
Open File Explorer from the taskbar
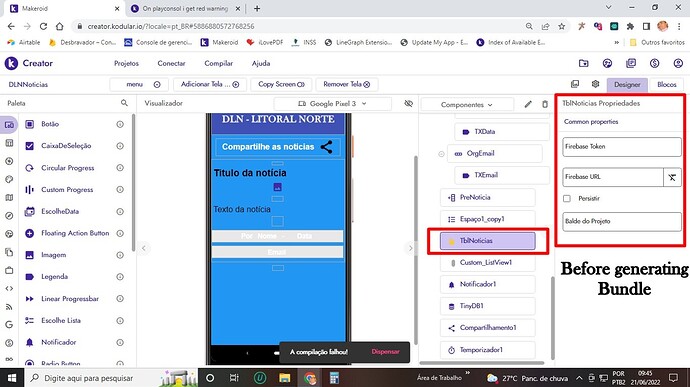pos(285,378)
